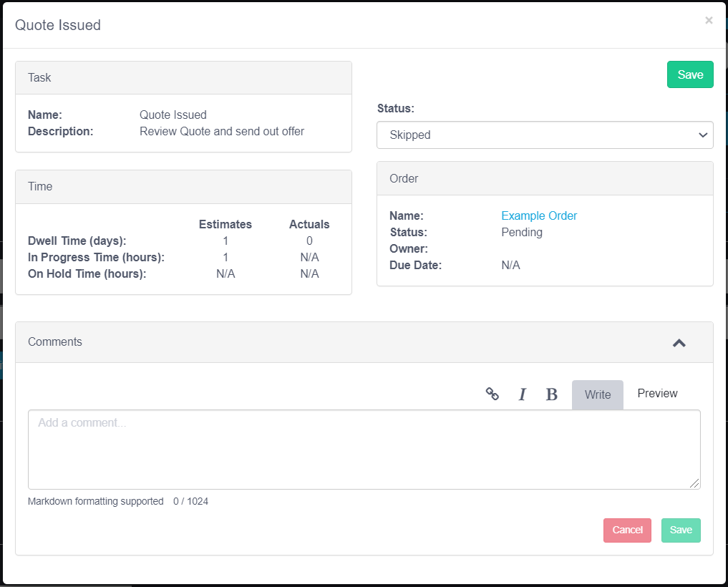
Task: Click the Time panel header
Action: 183,186
